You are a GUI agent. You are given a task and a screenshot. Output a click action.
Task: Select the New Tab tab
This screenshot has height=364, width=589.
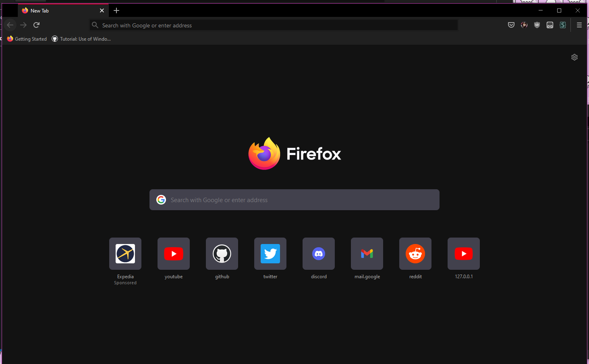63,10
